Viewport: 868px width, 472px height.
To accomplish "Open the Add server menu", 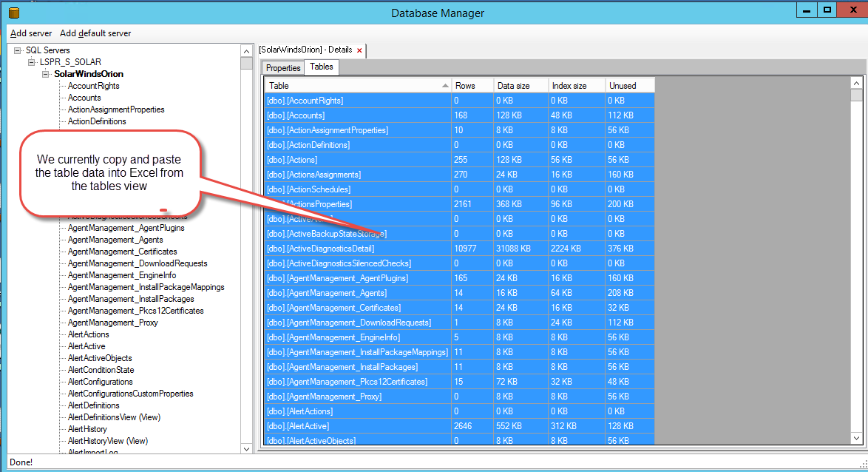I will click(x=31, y=33).
